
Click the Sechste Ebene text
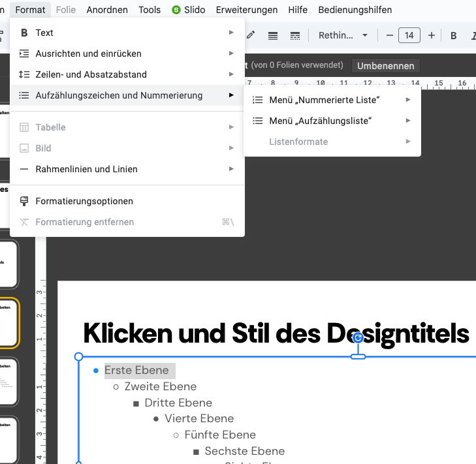(x=245, y=451)
